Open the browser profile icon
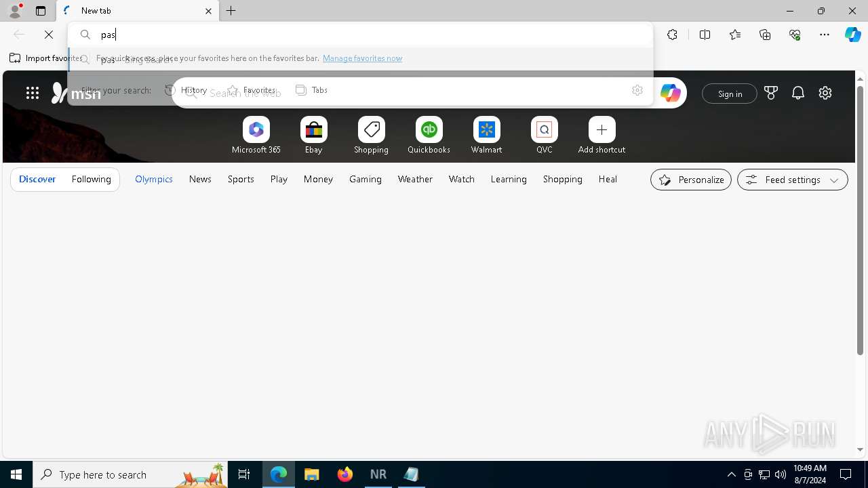Image resolution: width=868 pixels, height=488 pixels. pos(14,10)
